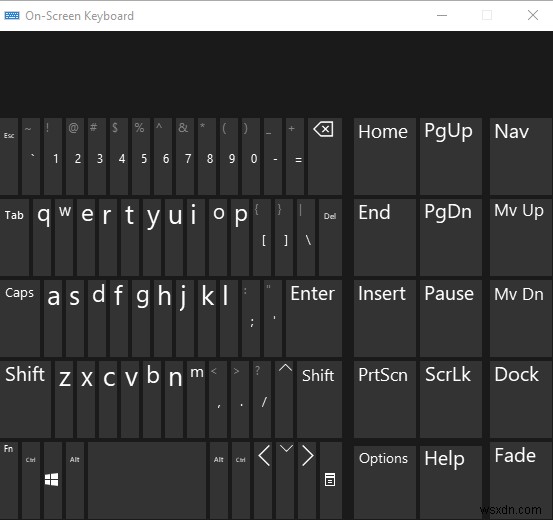Click the Del key

pyautogui.click(x=330, y=237)
